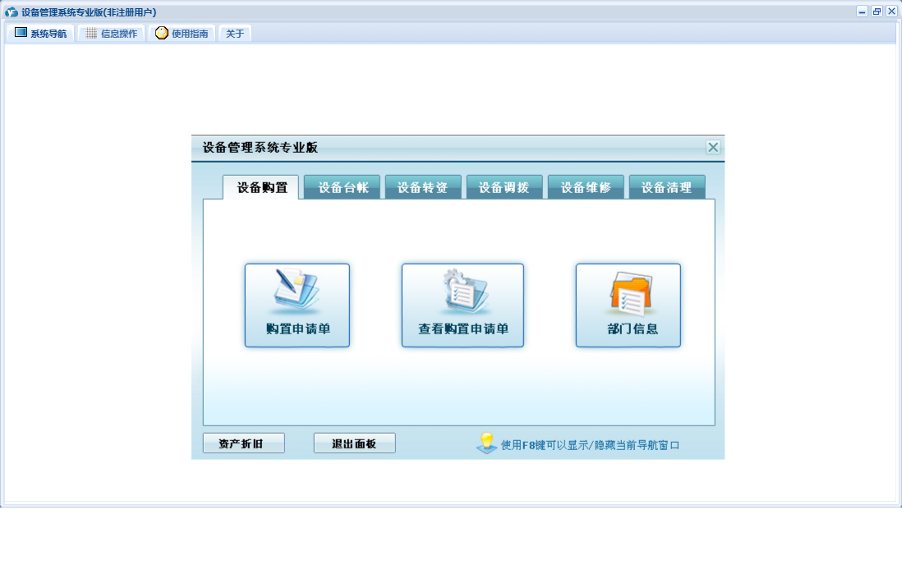Open the 购置申请单 purchase request icon
The image size is (902, 588).
pos(297,305)
